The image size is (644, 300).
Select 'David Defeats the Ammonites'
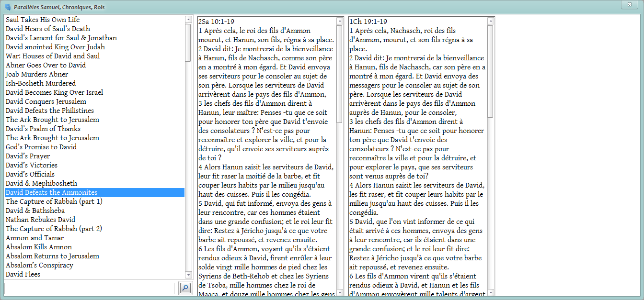click(x=94, y=192)
